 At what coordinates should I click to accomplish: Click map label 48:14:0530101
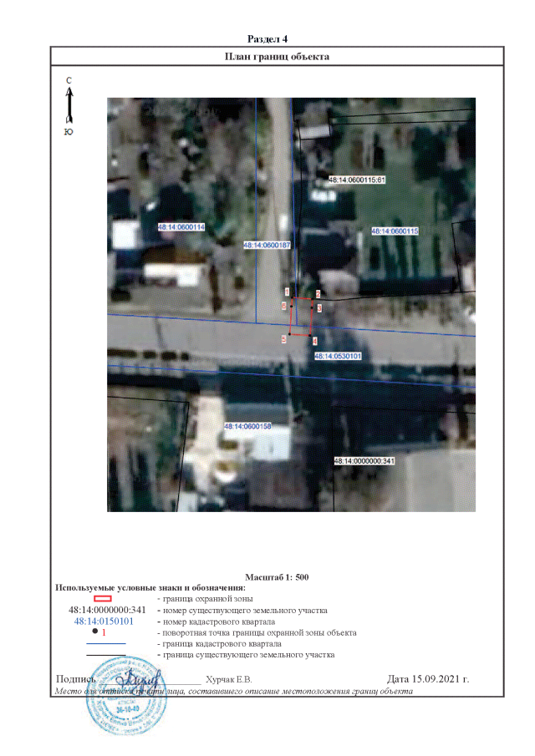(x=338, y=356)
